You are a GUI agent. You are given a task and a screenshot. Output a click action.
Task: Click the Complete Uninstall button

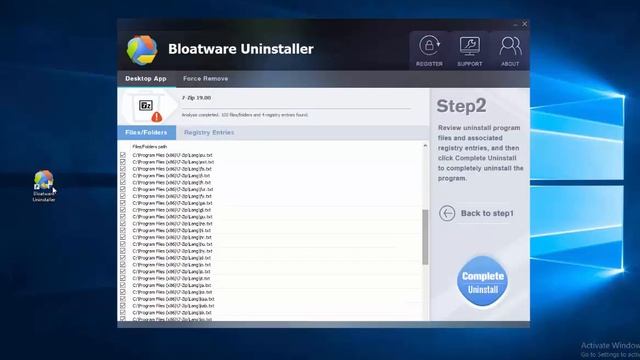482,281
